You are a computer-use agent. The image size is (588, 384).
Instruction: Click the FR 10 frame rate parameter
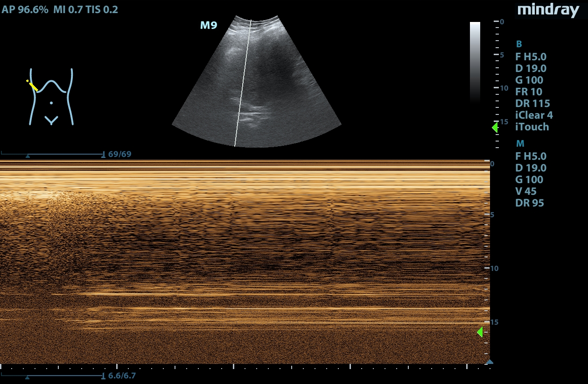[x=528, y=92]
